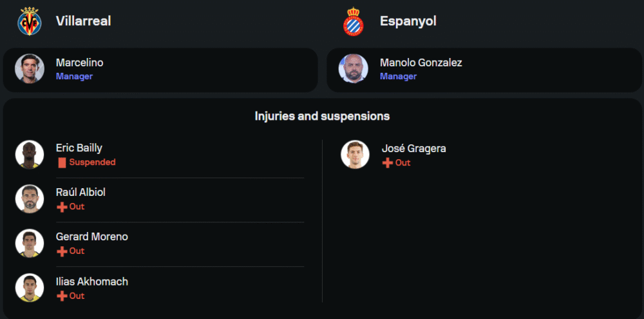
Task: Open Gerard Moreno's player name link
Action: click(x=91, y=237)
